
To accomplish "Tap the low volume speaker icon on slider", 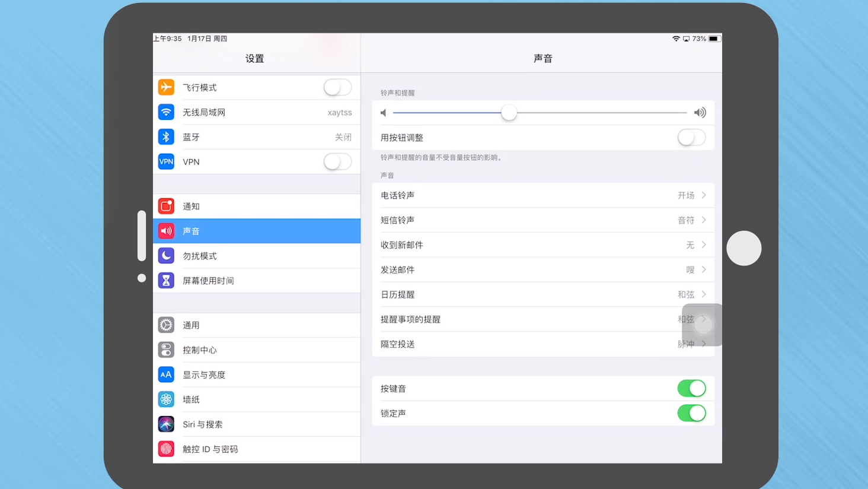I will tap(384, 113).
